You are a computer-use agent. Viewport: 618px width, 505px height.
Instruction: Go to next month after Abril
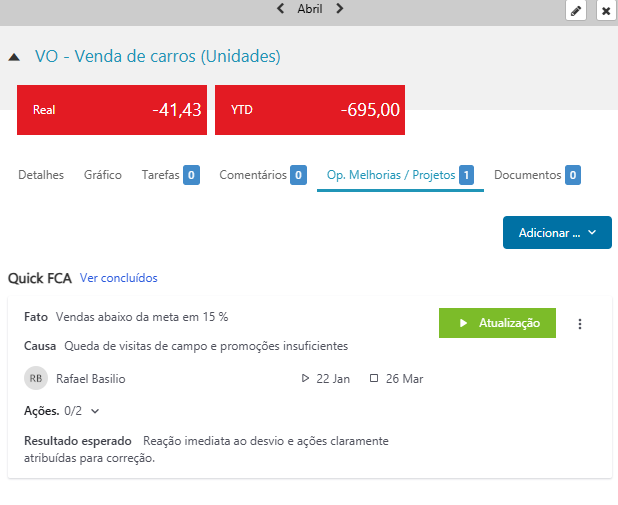(340, 9)
